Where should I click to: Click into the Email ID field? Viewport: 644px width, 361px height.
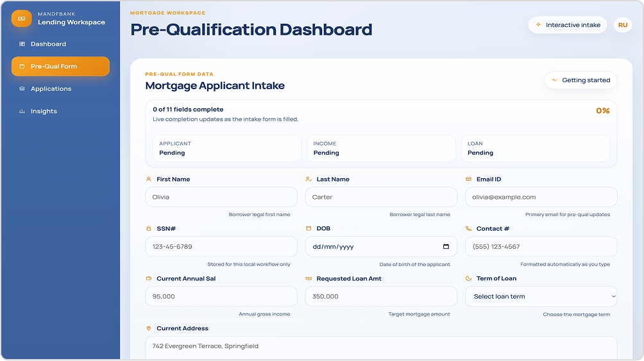click(541, 197)
